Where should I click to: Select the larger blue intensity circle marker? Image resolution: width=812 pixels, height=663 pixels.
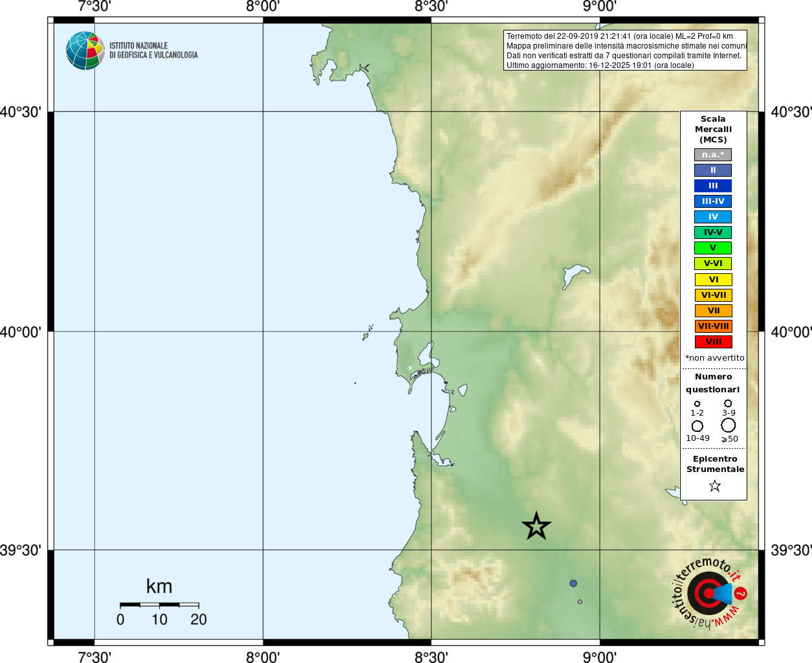pyautogui.click(x=573, y=583)
